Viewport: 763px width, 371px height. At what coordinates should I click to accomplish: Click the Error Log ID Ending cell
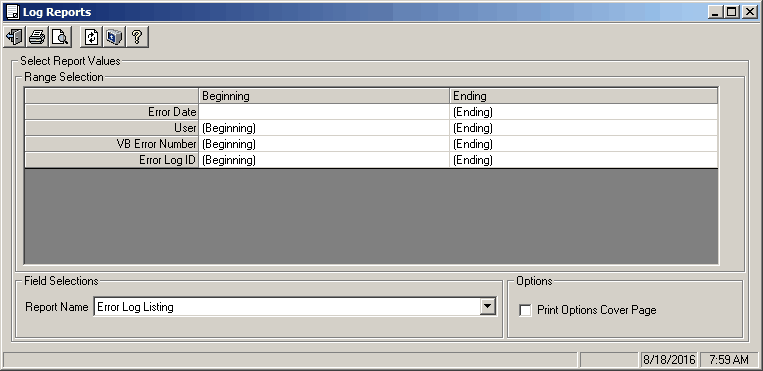tap(584, 160)
